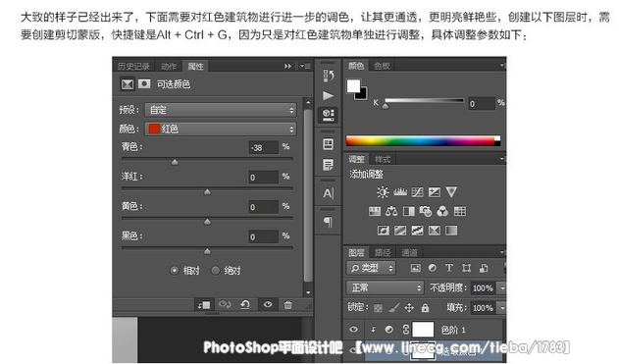Switch to the 样式 tab

pyautogui.click(x=383, y=159)
